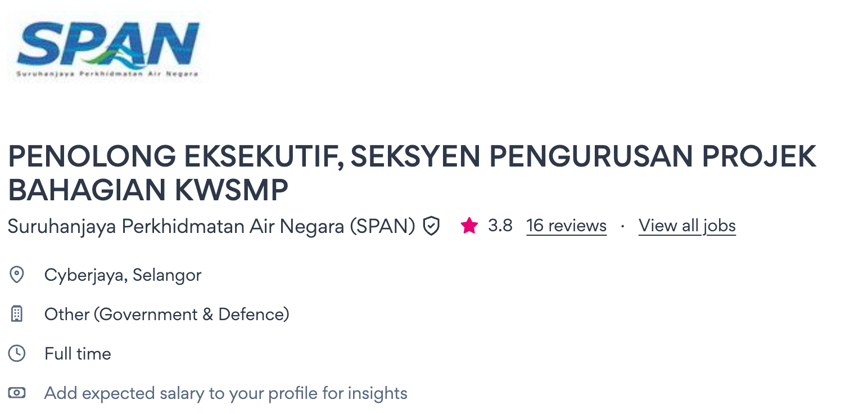Click the salary banknote icon

[17, 393]
